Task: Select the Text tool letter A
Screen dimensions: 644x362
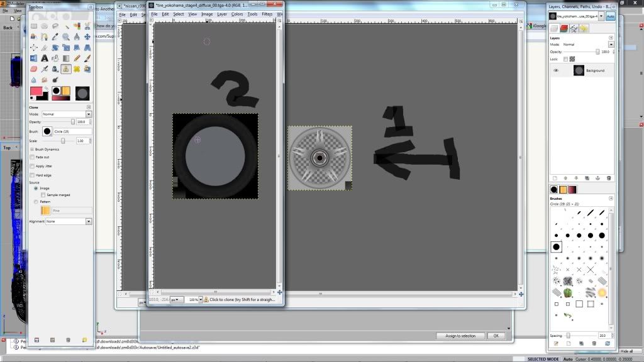Action: point(45,58)
